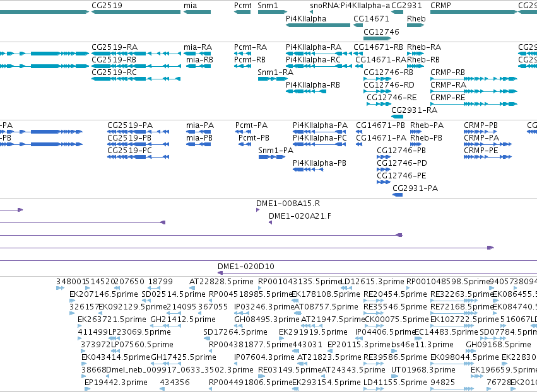This screenshot has width=537, height=392.
Task: Select protein "CG2931-PA"
Action: (415, 188)
